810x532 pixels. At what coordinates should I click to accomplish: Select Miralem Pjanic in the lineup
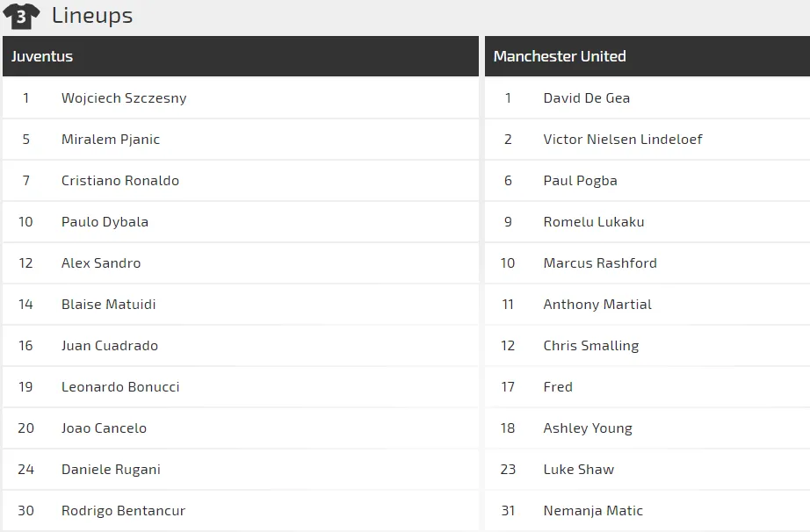111,140
